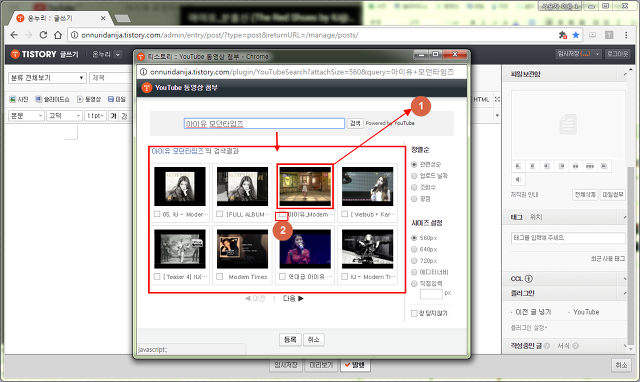Open Chrome three-dot menu
Image resolution: width=640 pixels, height=382 pixels.
(x=626, y=35)
